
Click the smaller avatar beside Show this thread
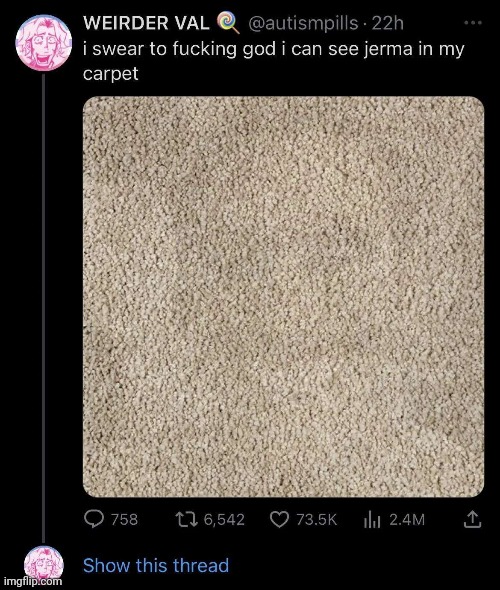44,565
